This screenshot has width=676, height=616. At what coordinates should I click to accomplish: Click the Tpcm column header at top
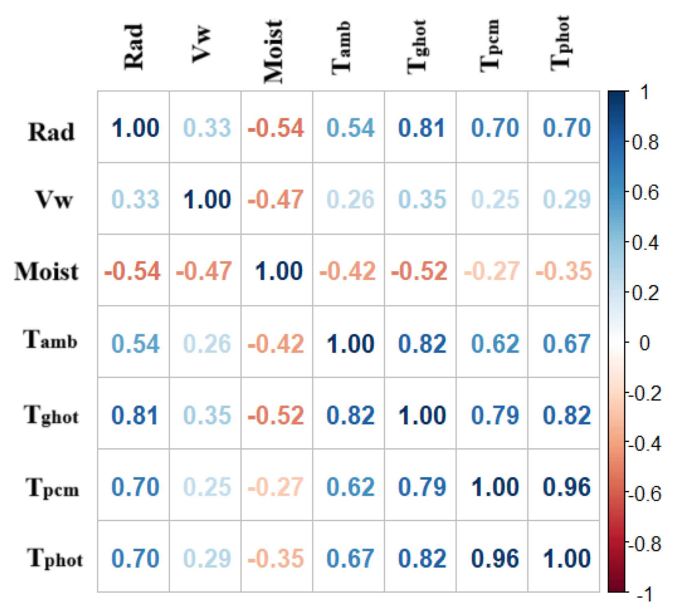(490, 46)
